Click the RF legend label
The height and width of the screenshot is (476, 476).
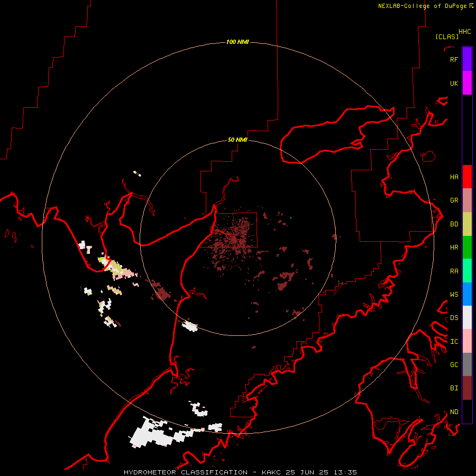point(454,59)
